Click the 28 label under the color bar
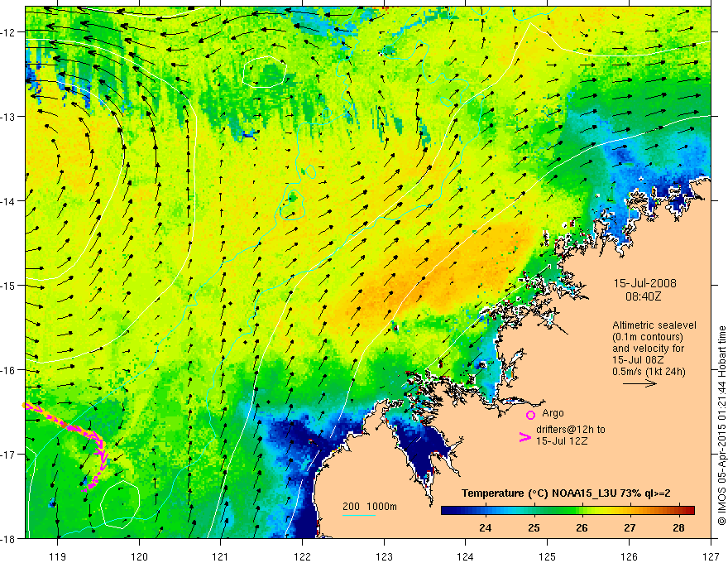 coord(678,528)
